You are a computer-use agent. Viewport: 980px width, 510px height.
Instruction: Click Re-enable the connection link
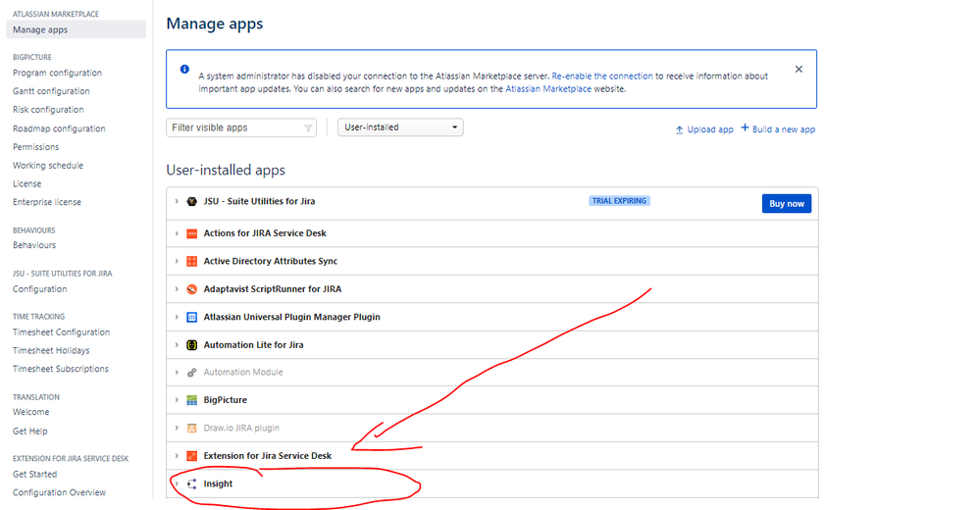(x=602, y=76)
